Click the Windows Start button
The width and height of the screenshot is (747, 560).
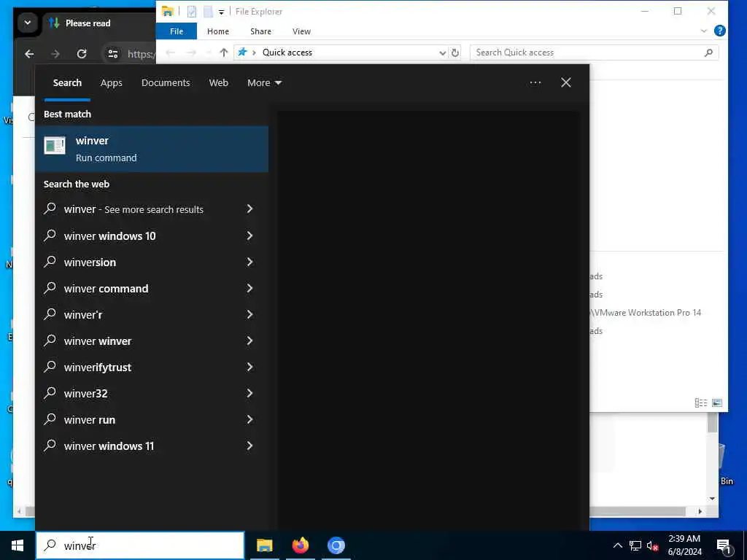(18, 545)
